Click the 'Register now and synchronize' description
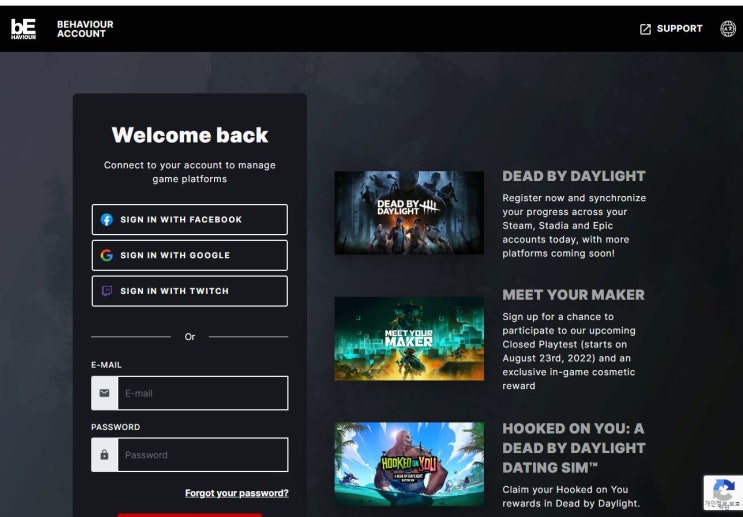The image size is (743, 517). (574, 226)
